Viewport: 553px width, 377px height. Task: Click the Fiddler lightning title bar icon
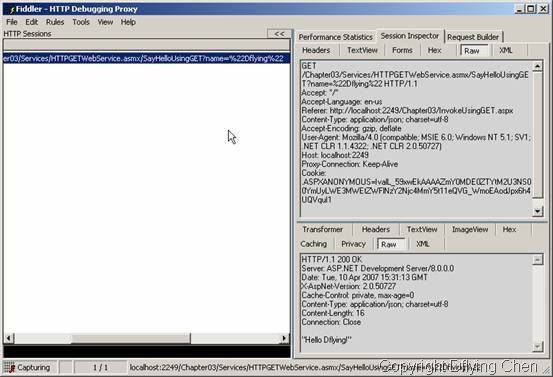pyautogui.click(x=11, y=9)
